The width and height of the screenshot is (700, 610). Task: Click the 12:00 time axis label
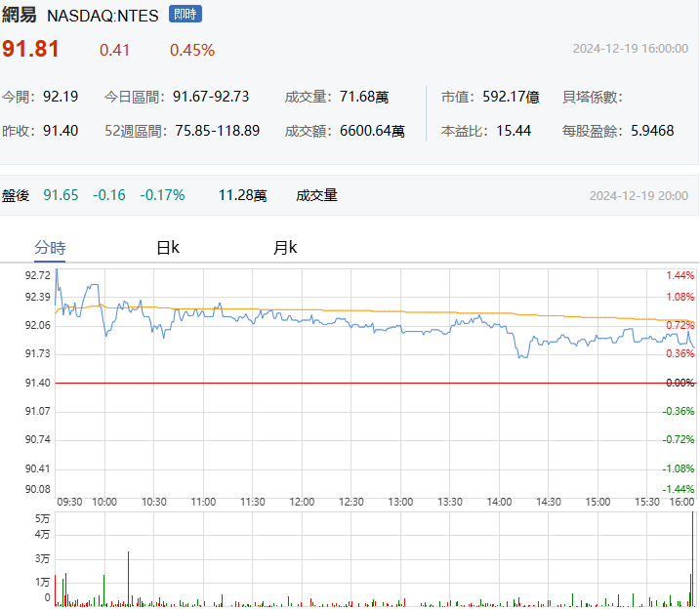click(x=302, y=502)
